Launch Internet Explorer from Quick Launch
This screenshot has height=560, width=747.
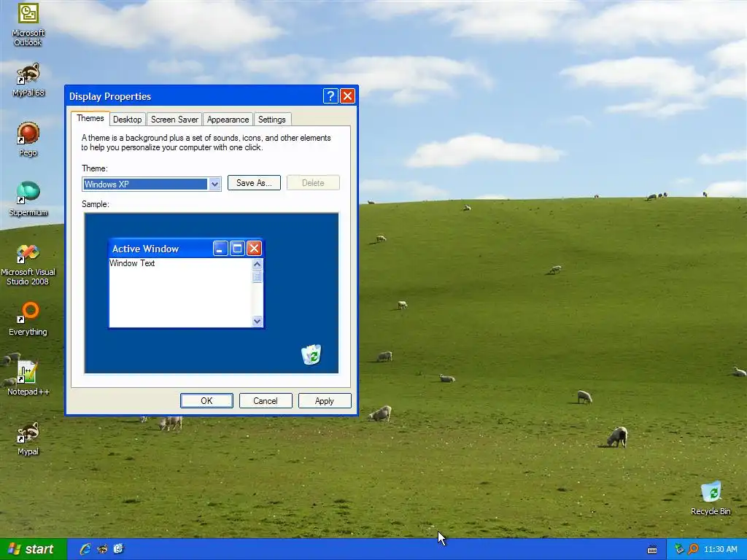tap(85, 549)
